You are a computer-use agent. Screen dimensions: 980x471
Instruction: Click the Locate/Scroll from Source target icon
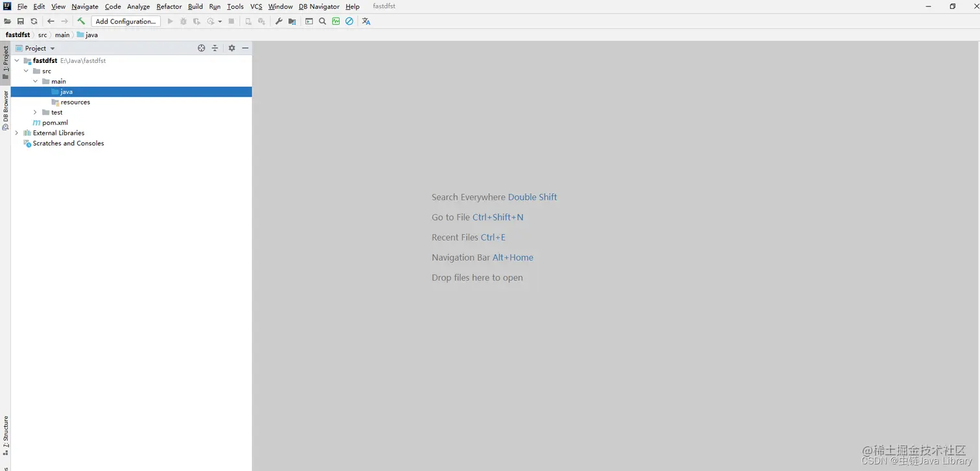(x=202, y=48)
